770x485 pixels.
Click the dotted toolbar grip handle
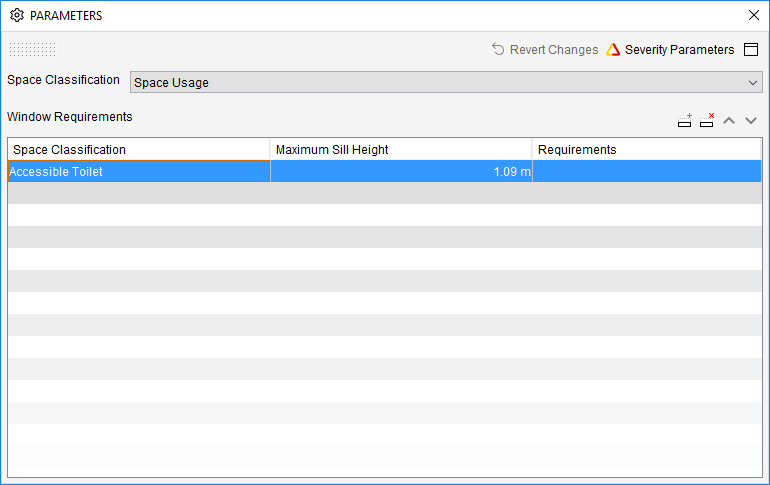[32, 49]
